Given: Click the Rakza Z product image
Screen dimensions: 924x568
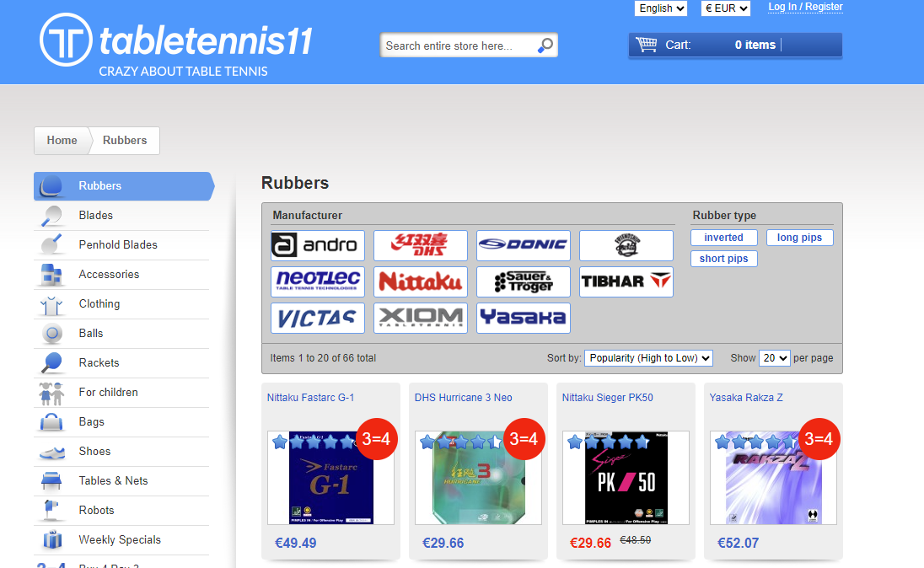Looking at the screenshot, I should pos(773,478).
